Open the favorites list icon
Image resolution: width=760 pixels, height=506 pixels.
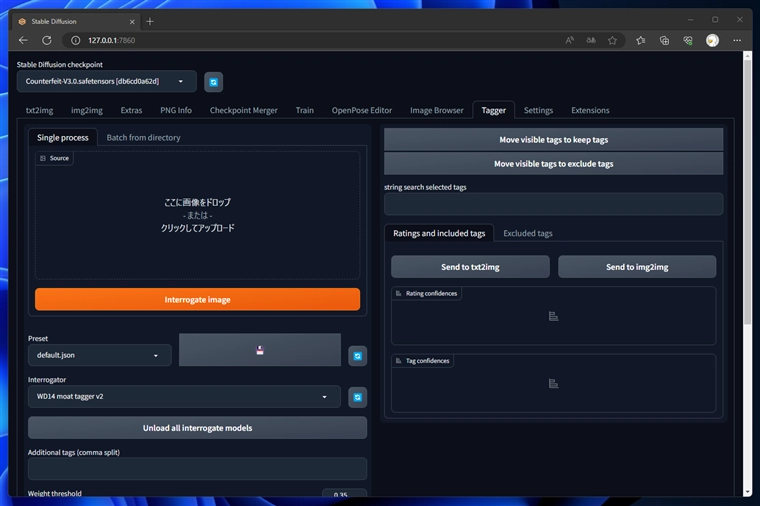pyautogui.click(x=641, y=40)
